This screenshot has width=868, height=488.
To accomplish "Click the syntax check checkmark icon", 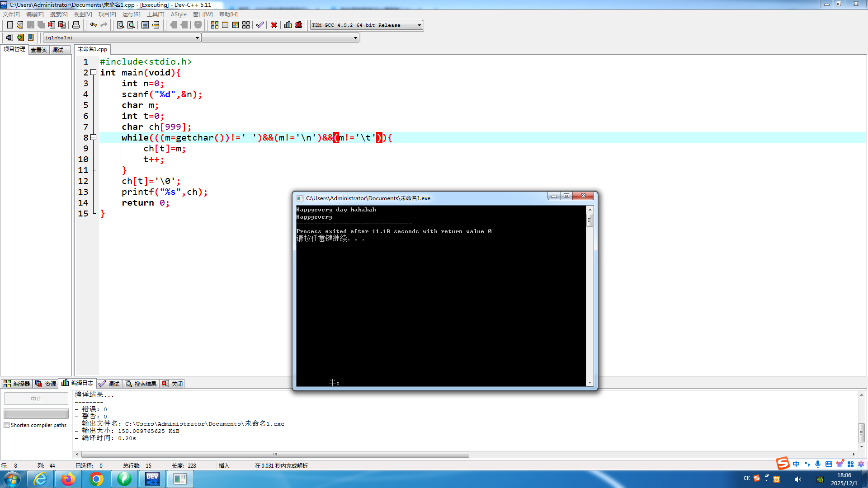I will 259,25.
